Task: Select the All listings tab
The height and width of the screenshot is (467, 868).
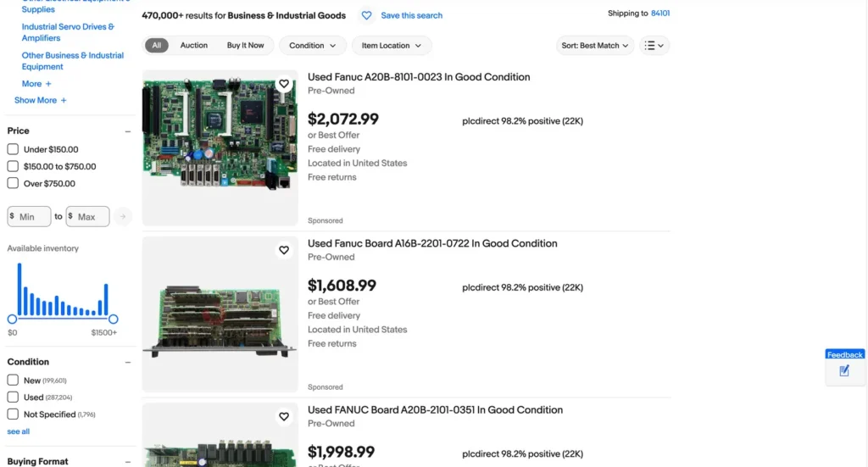Action: 157,46
